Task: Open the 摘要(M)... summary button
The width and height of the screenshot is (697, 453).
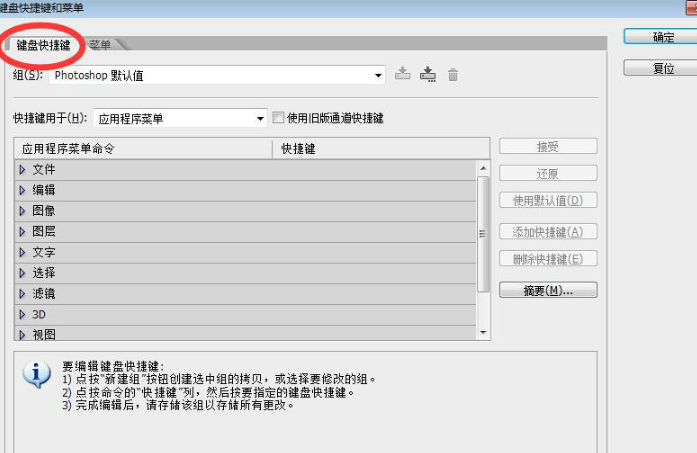Action: coord(548,290)
